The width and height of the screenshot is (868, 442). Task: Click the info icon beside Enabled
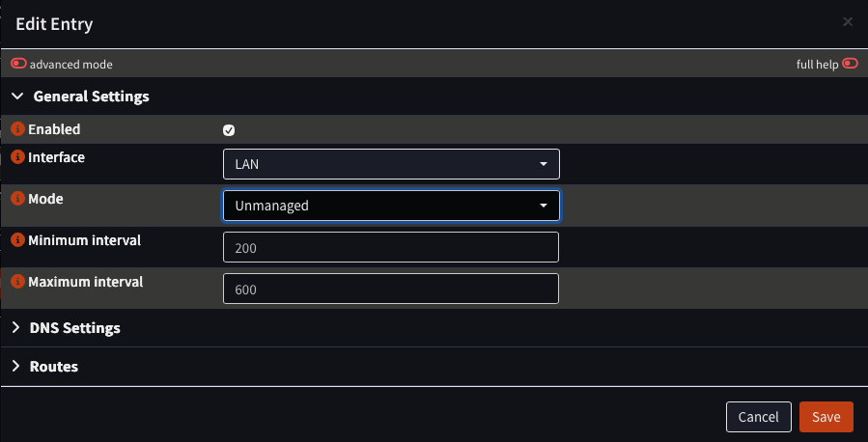(x=17, y=129)
